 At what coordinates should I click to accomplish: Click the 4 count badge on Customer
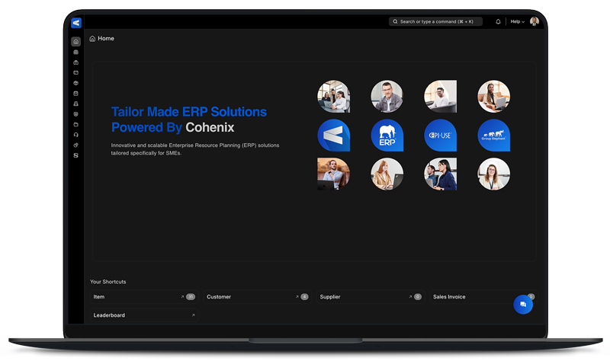[x=304, y=297]
